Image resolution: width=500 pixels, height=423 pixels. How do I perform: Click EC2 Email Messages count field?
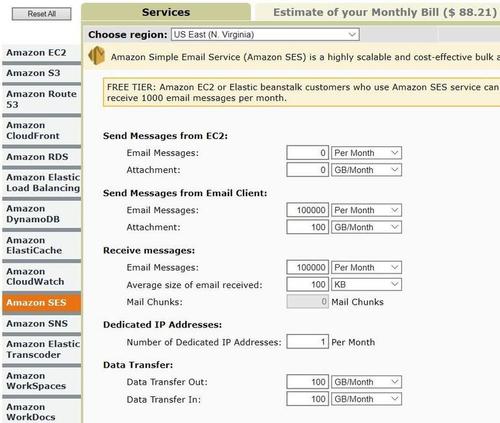[x=307, y=153]
